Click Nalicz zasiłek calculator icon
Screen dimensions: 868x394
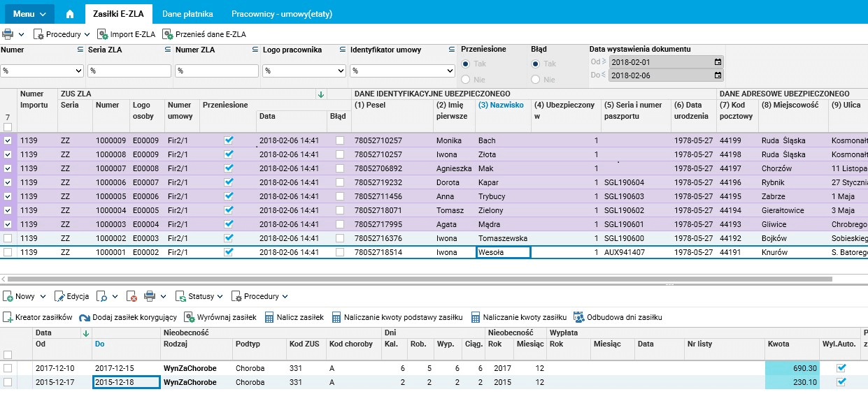(x=271, y=317)
